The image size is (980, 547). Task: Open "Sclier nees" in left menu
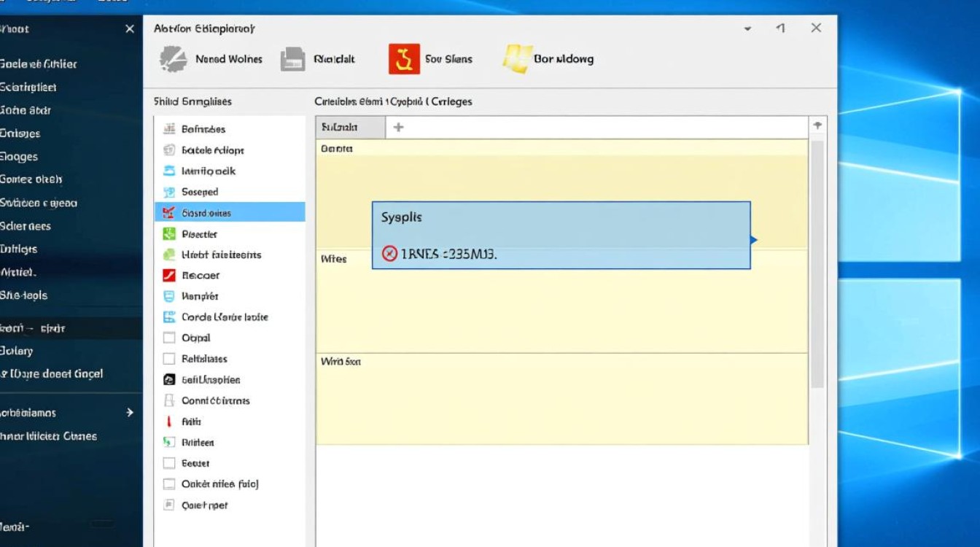click(26, 226)
